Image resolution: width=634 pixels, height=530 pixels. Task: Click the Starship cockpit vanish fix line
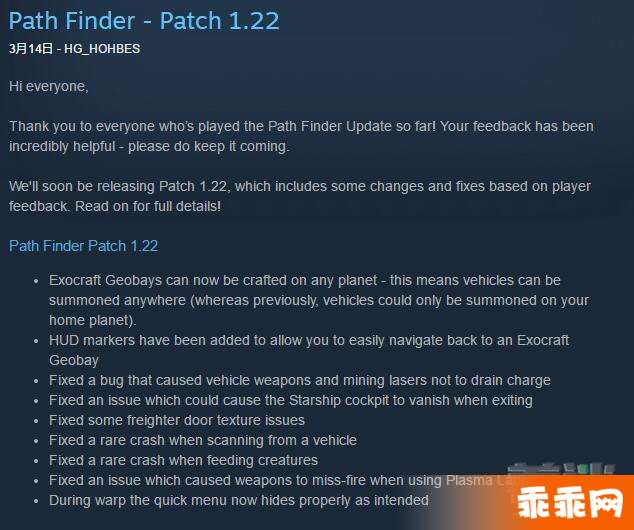pos(291,400)
